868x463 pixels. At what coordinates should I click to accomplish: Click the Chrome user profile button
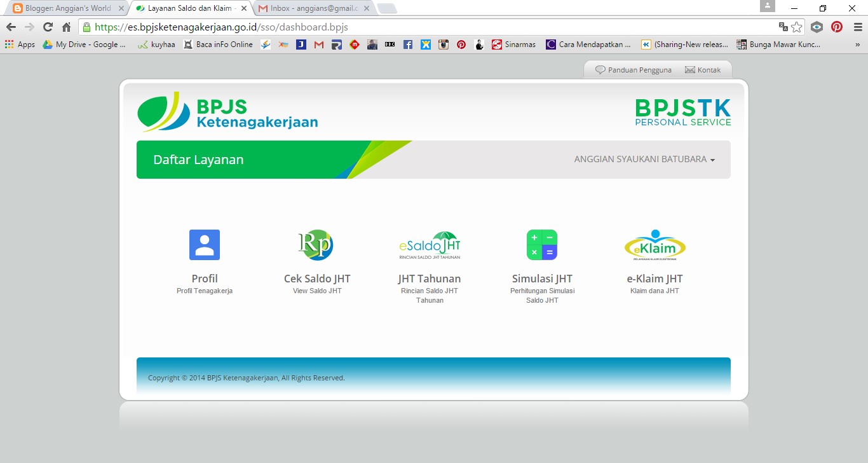[x=768, y=6]
